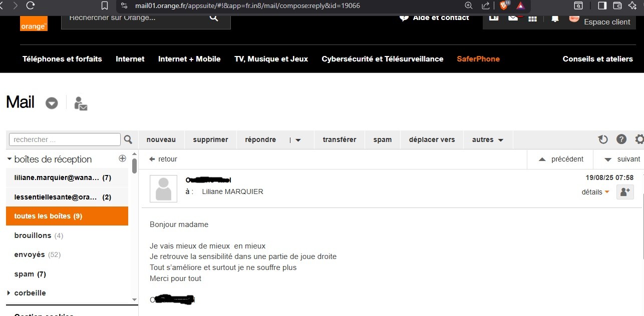The width and height of the screenshot is (644, 316).
Task: Expand the répondre options arrow
Action: click(x=298, y=140)
